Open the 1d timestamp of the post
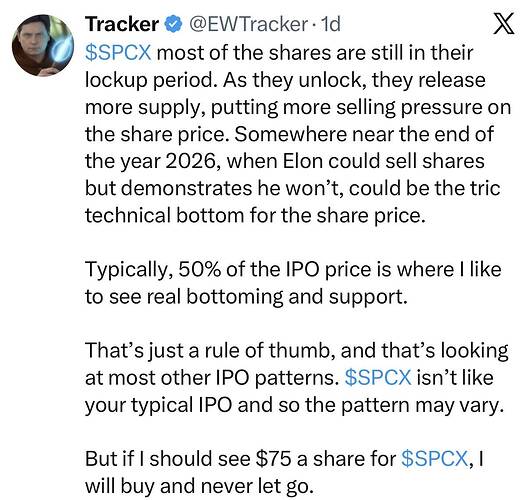This screenshot has height=500, width=528. point(331,24)
